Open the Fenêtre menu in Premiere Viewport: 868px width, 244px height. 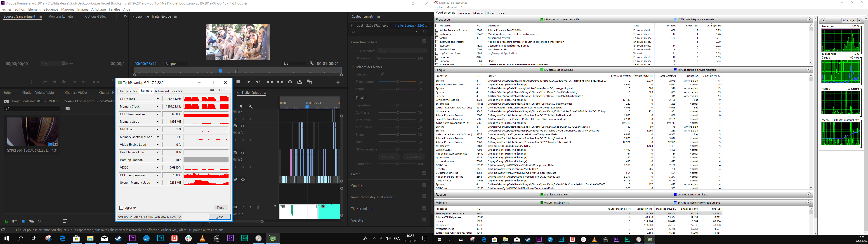[x=114, y=9]
